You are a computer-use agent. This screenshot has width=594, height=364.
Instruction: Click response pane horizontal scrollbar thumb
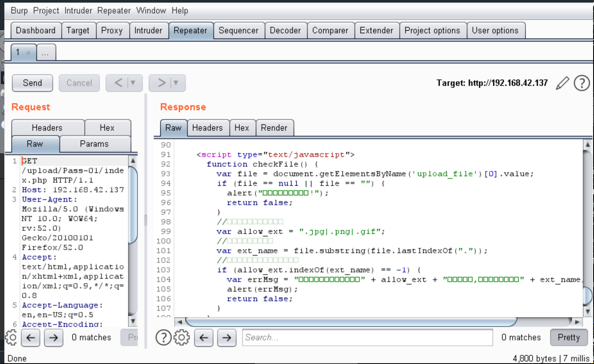(351, 322)
